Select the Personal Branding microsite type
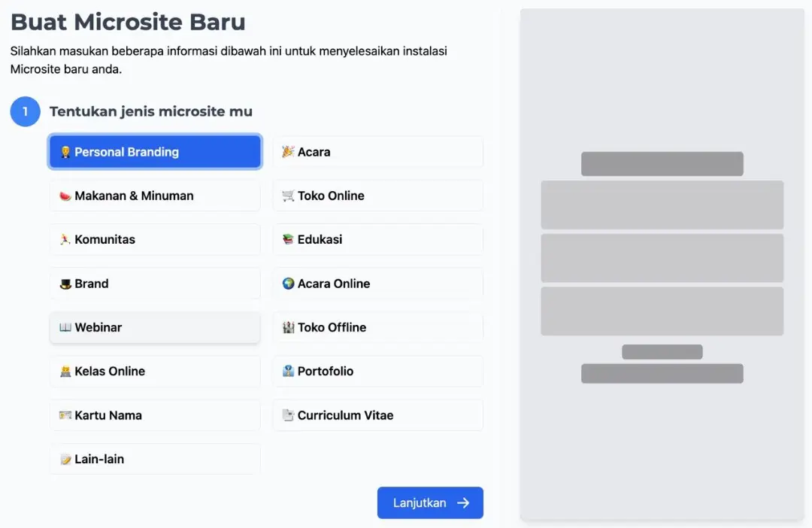Screen dimensions: 812x528 155,152
